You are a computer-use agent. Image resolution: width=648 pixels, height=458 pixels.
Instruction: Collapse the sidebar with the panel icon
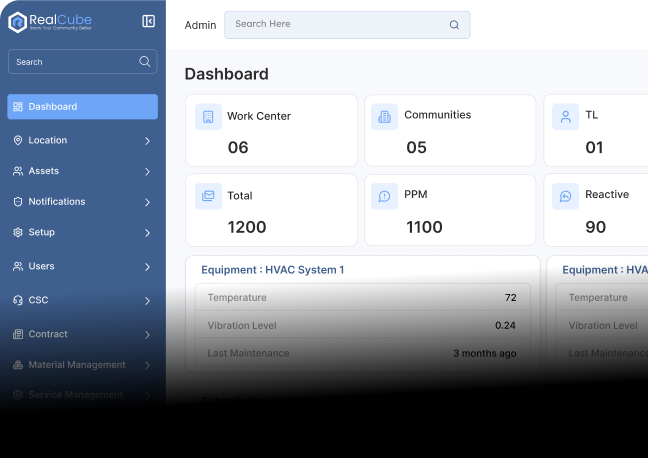click(x=148, y=21)
